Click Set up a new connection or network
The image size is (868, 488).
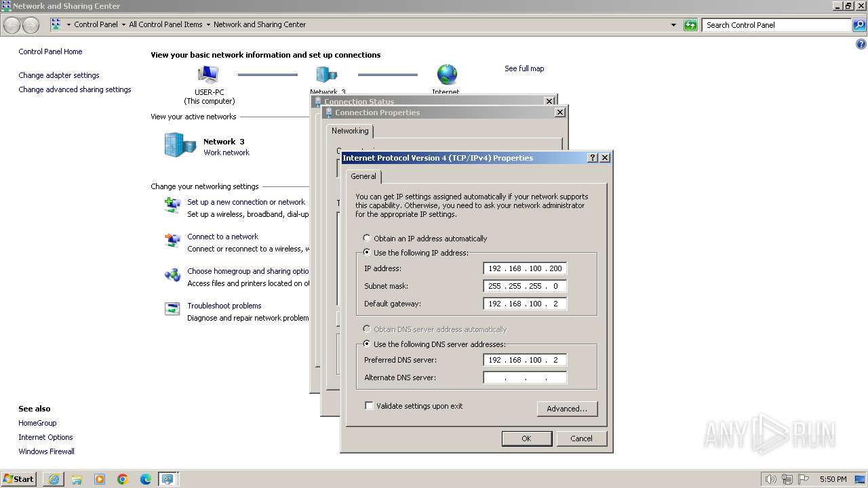click(x=246, y=202)
